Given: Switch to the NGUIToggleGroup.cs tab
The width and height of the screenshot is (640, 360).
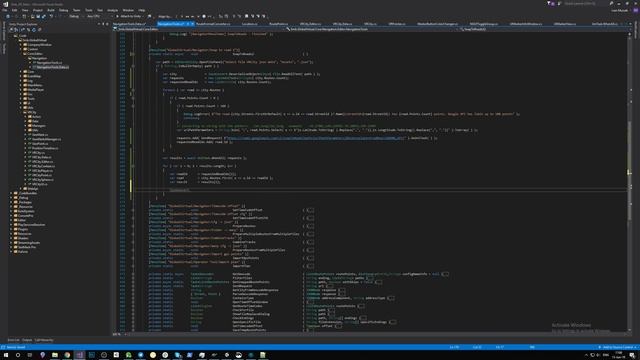Looking at the screenshot, I should [x=484, y=24].
